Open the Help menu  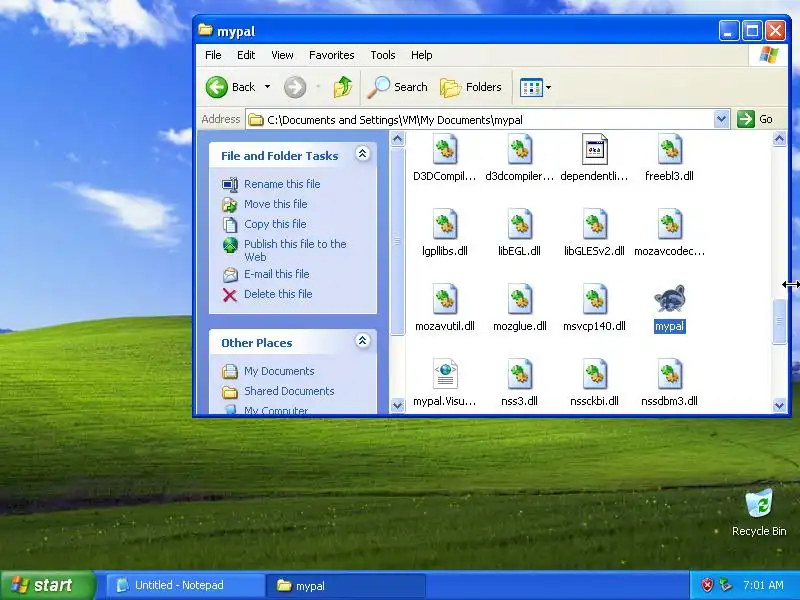421,55
